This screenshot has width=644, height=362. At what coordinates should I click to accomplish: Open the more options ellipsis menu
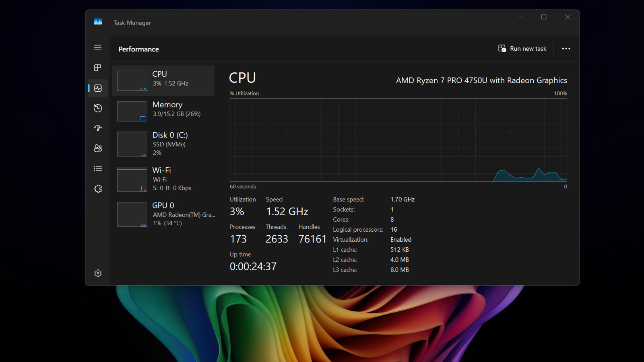(x=566, y=49)
